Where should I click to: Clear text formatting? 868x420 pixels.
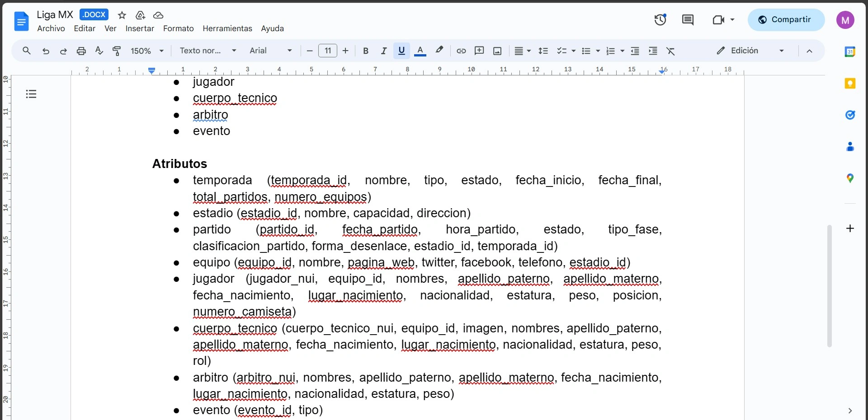(x=671, y=51)
